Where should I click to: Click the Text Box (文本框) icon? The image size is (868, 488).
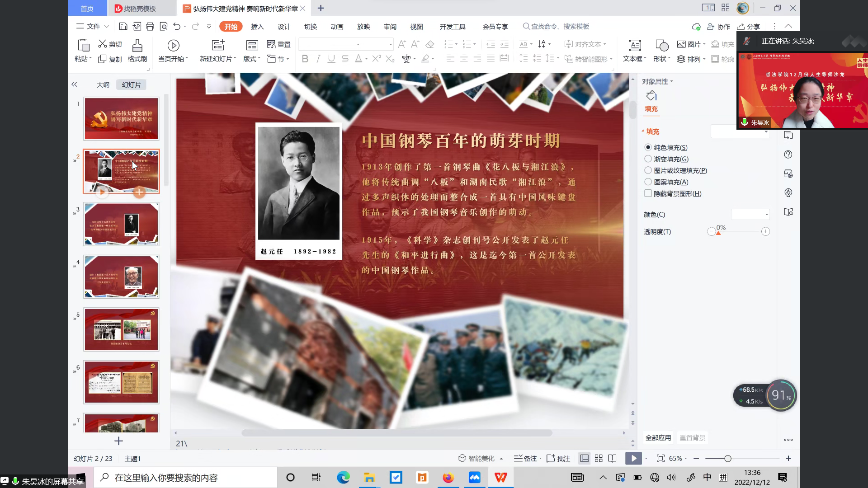coord(634,45)
